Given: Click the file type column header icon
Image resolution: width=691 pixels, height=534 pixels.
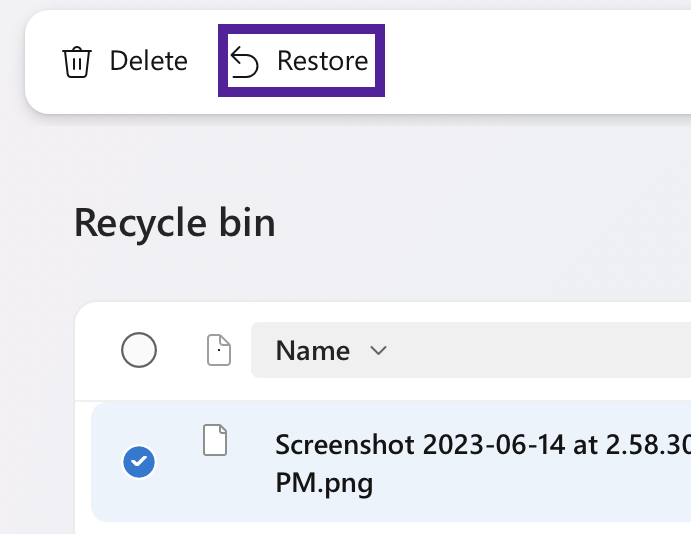Looking at the screenshot, I should coord(218,350).
